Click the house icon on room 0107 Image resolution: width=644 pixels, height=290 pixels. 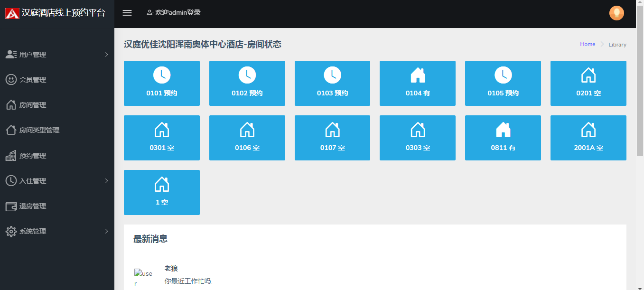(332, 129)
